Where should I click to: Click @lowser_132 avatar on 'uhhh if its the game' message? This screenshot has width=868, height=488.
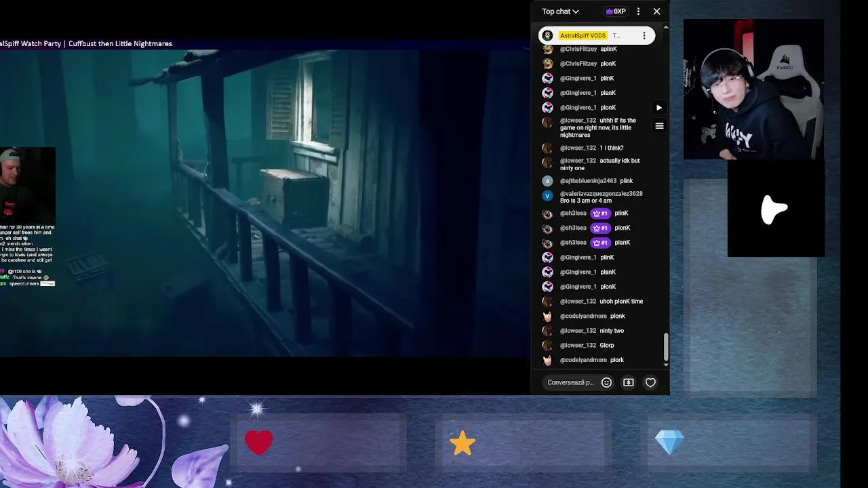[x=547, y=123]
